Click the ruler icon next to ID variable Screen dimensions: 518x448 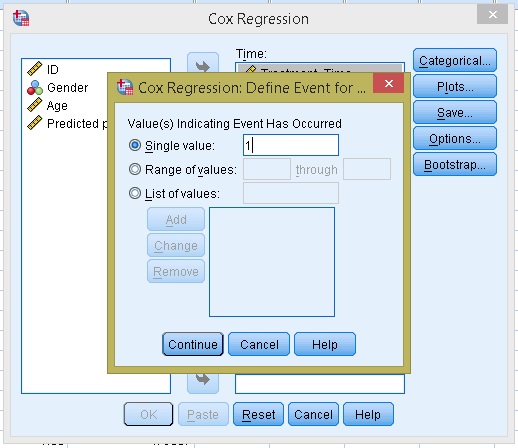click(34, 69)
